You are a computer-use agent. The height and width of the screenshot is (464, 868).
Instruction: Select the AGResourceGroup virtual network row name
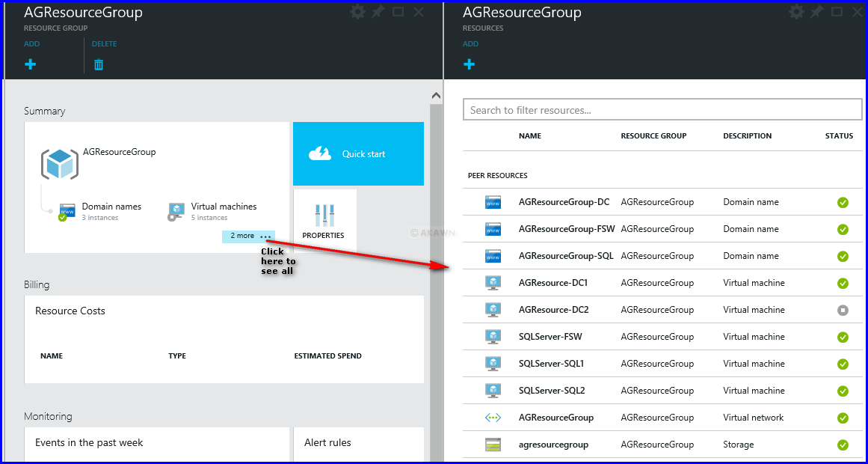pyautogui.click(x=555, y=418)
